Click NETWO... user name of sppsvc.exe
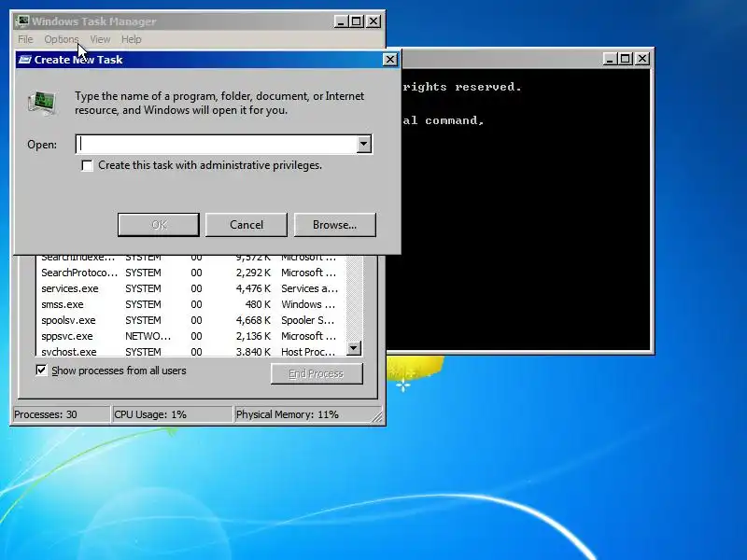 point(148,336)
